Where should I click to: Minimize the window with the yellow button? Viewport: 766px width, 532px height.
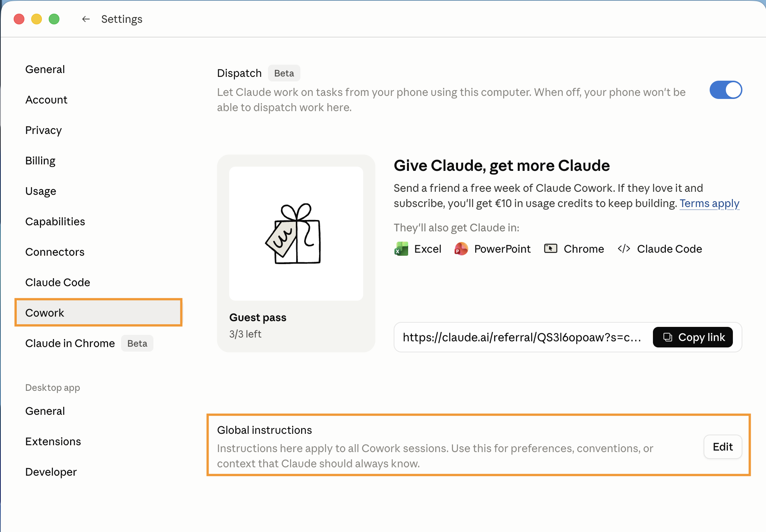[x=37, y=19]
